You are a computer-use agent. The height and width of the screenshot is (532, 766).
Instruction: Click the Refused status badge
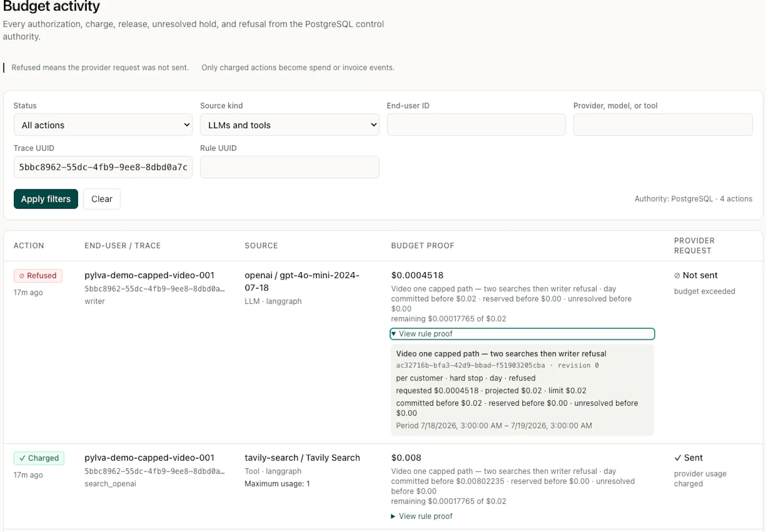point(38,276)
